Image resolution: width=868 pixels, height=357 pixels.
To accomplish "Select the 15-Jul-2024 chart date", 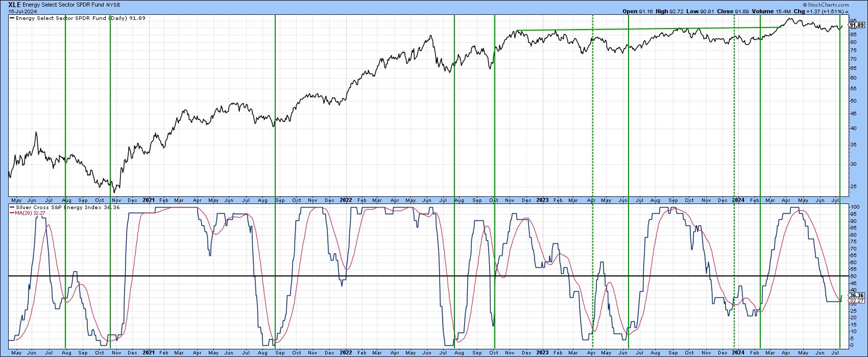I will (21, 11).
